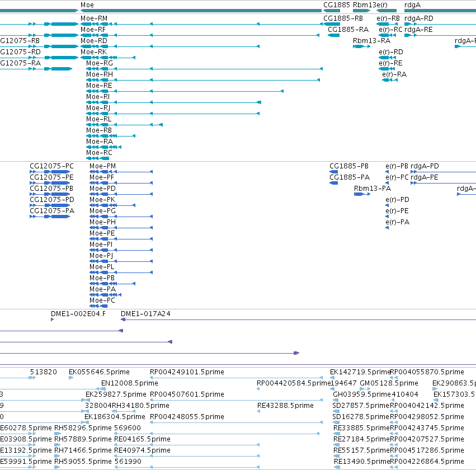The height and width of the screenshot is (470, 476).
Task: Click the e(r)-PD protein label
Action: point(397,200)
